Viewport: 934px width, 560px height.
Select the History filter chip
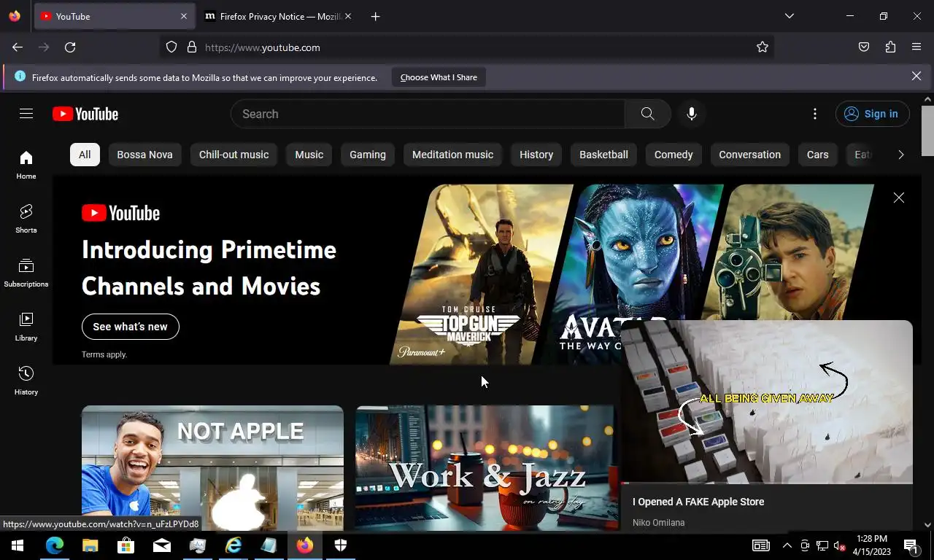536,155
